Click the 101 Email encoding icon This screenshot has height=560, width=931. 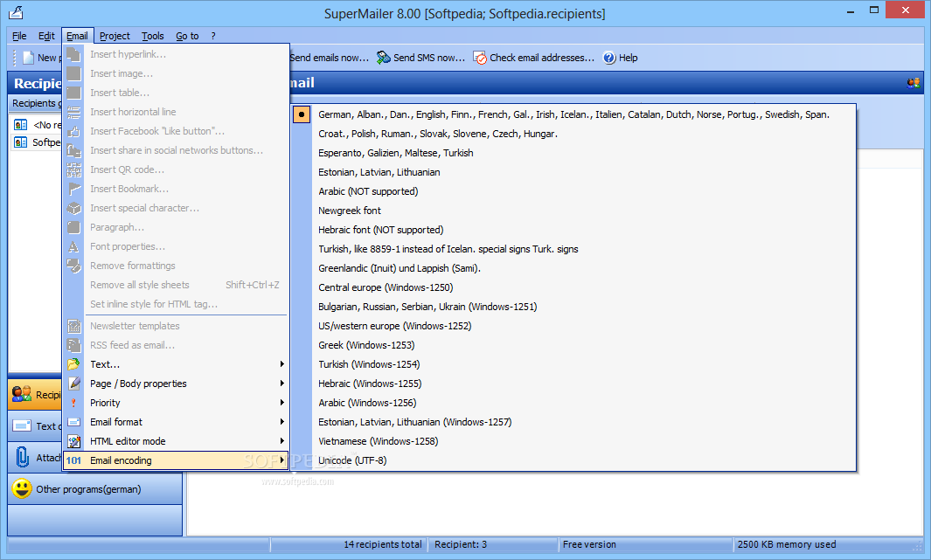tap(73, 460)
